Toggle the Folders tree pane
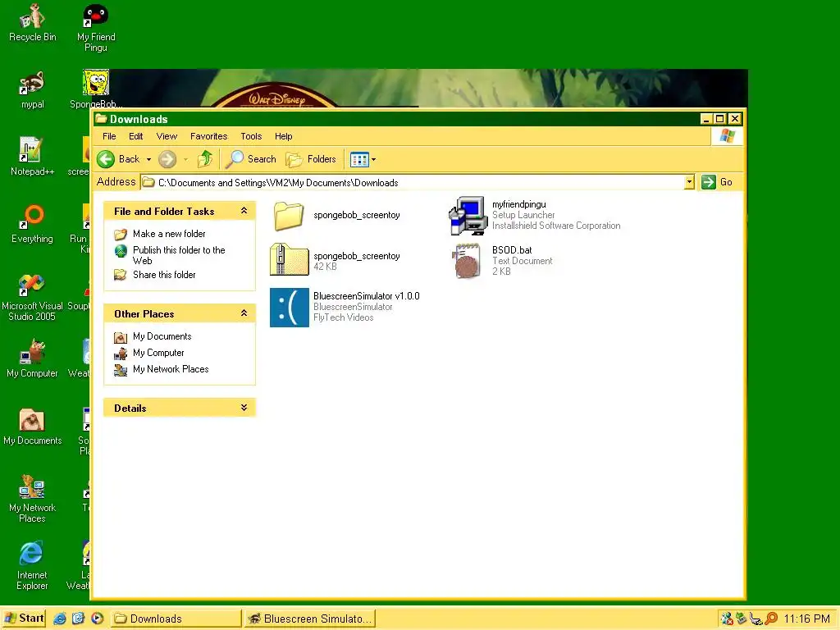The image size is (840, 630). pyautogui.click(x=311, y=159)
